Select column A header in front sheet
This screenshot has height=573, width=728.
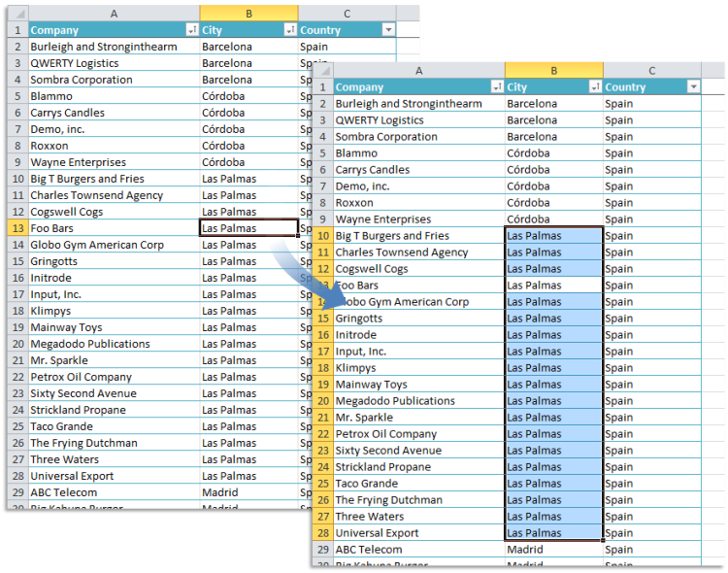(418, 71)
